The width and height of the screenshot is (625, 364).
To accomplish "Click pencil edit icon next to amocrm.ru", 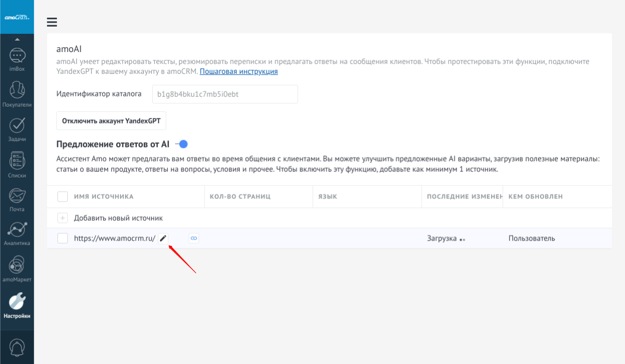I will point(163,239).
